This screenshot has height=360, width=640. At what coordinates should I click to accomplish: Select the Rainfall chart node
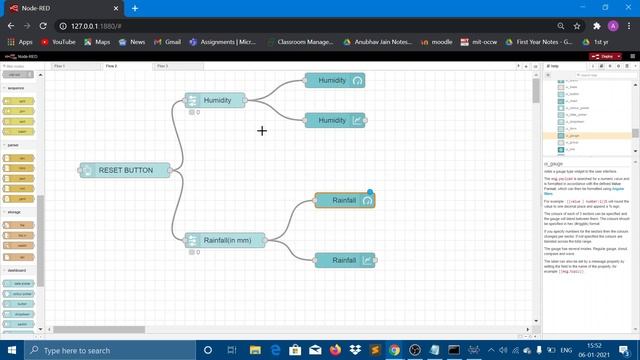click(345, 260)
